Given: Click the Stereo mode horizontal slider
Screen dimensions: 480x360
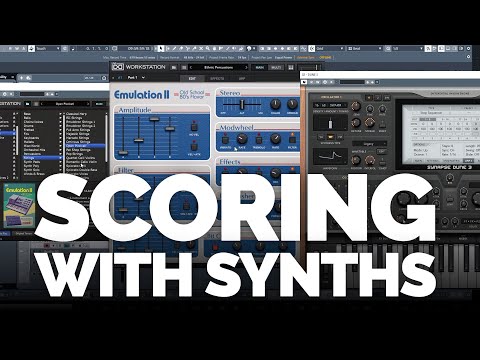Looking at the screenshot, I should [x=242, y=105].
